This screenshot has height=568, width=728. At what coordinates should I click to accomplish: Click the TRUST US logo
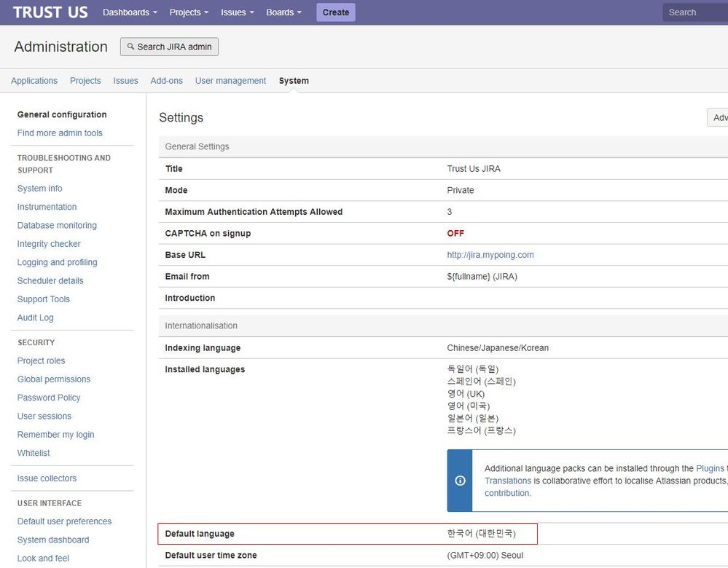(50, 12)
